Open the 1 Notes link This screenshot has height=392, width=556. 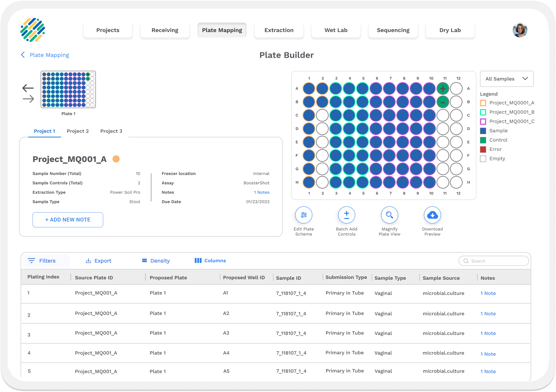(x=261, y=193)
